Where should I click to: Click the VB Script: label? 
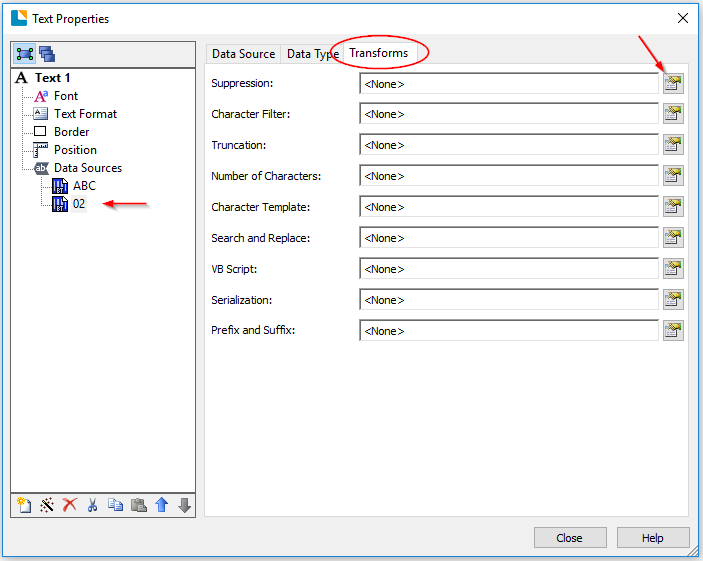tap(234, 269)
